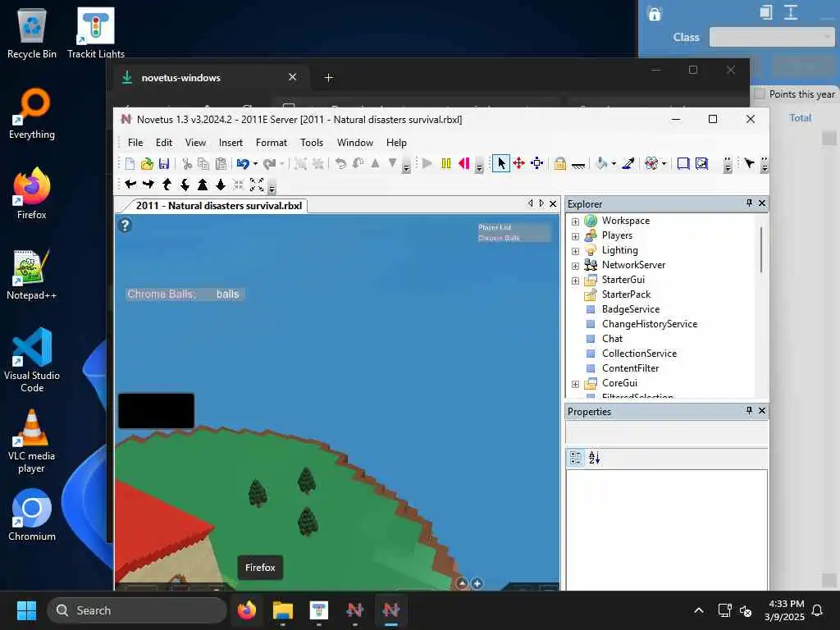This screenshot has width=840, height=630.
Task: Click the Properties categorized view icon
Action: pos(576,458)
